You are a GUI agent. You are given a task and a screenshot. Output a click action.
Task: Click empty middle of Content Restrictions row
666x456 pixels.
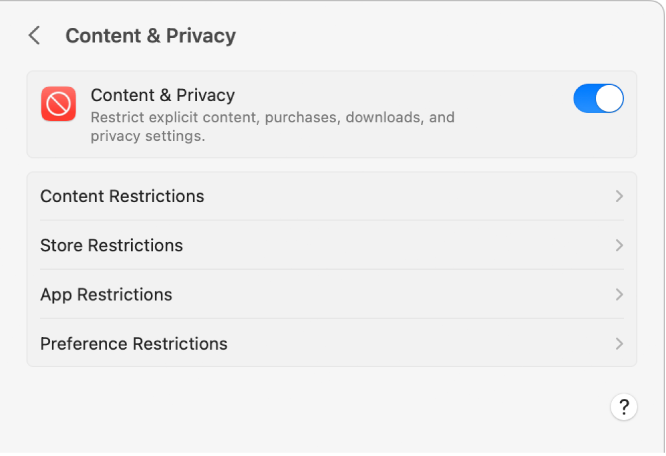(400, 196)
